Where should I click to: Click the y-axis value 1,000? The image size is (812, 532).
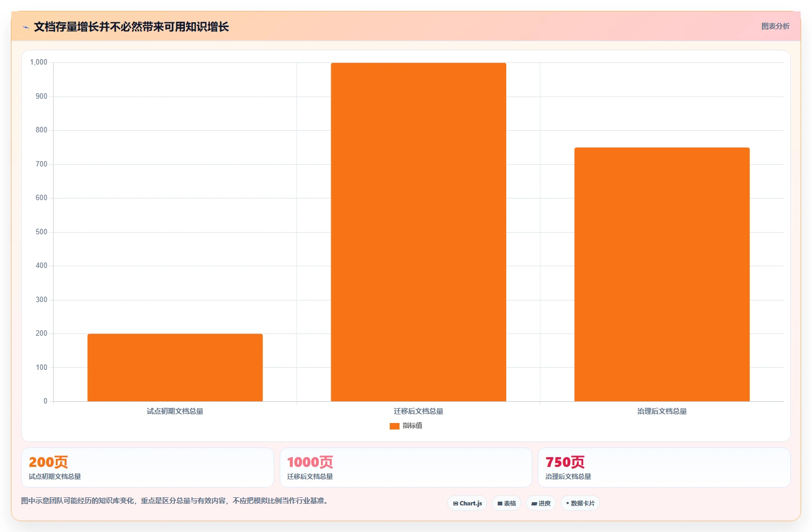[x=38, y=62]
